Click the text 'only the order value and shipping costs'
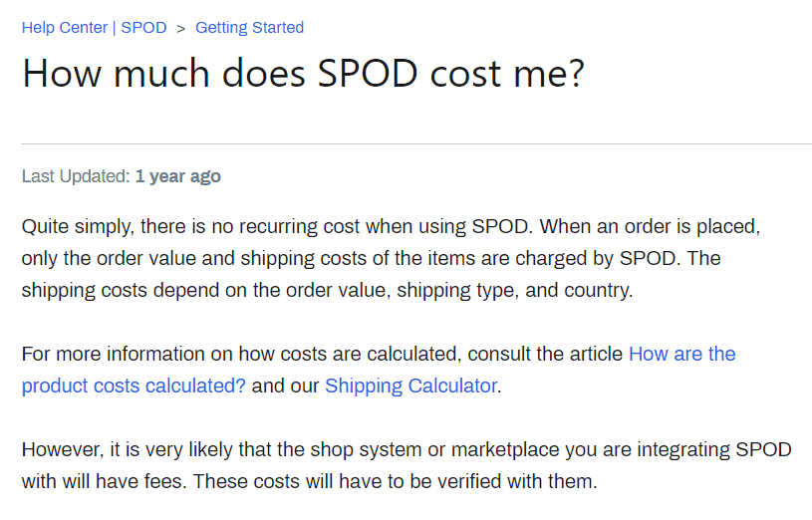812x520 pixels. click(x=194, y=258)
